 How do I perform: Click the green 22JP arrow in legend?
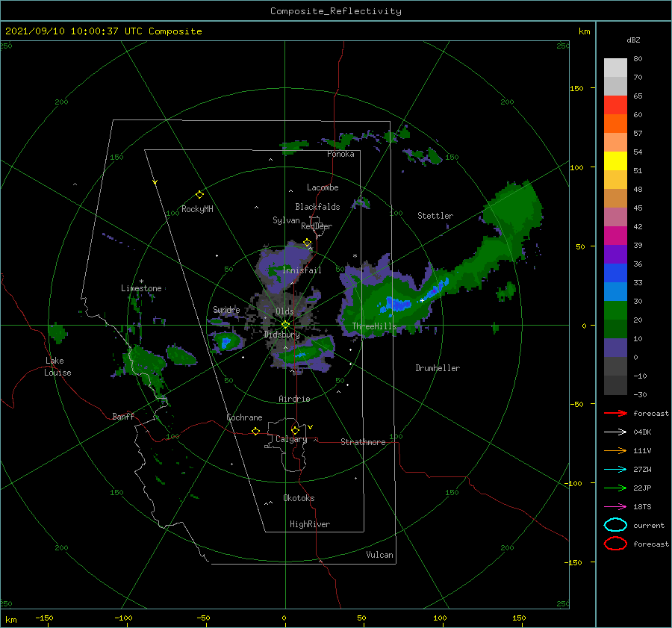pyautogui.click(x=615, y=488)
